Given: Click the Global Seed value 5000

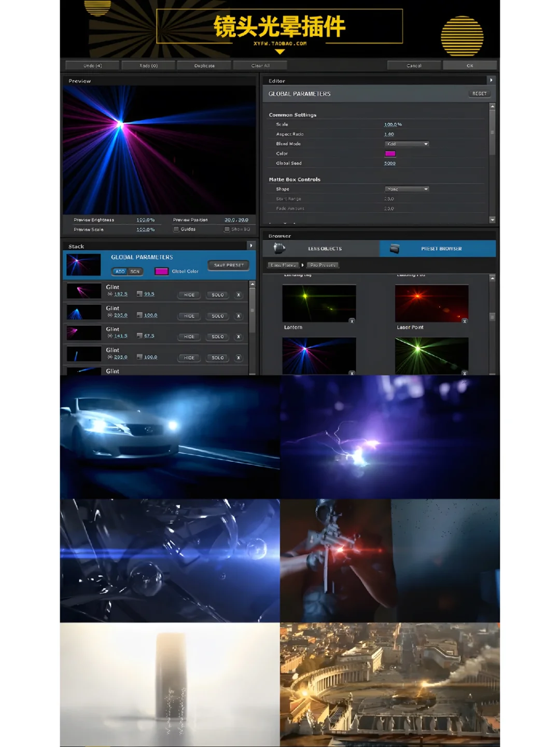Looking at the screenshot, I should point(390,163).
